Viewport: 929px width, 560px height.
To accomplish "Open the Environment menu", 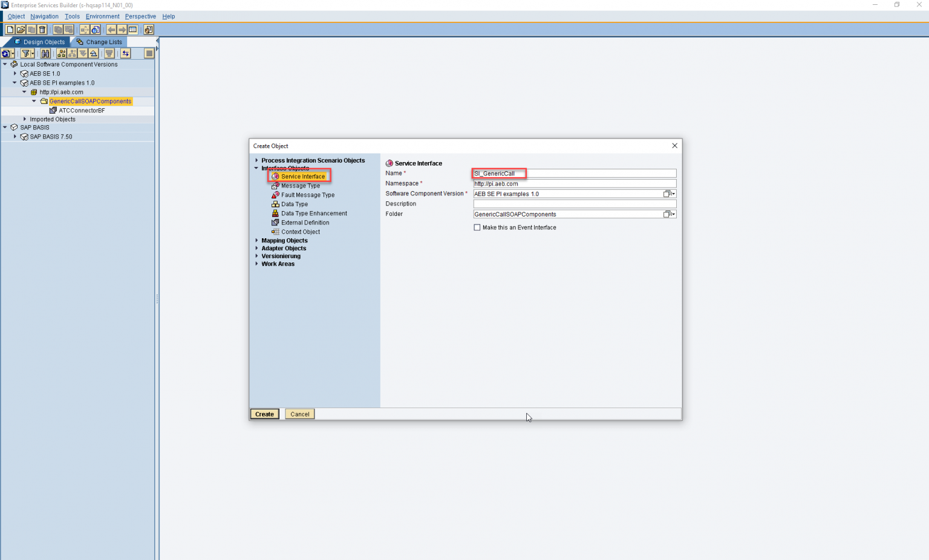I will pyautogui.click(x=102, y=16).
